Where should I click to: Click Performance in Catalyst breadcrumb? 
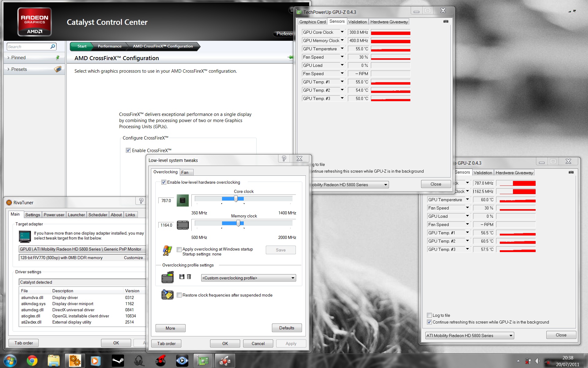click(x=110, y=46)
